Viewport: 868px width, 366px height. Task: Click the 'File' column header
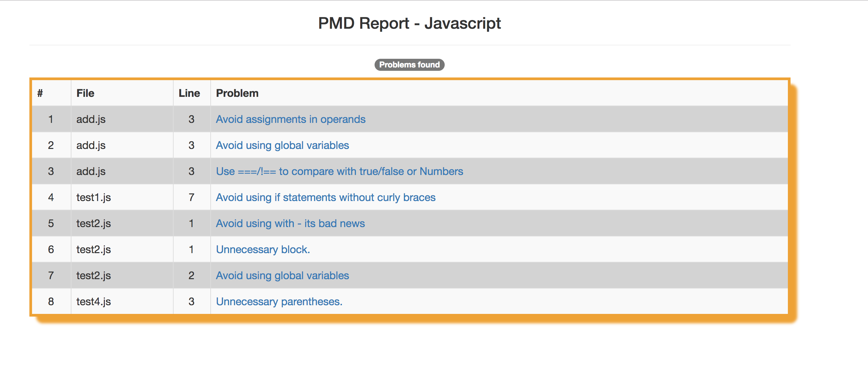[x=85, y=94]
